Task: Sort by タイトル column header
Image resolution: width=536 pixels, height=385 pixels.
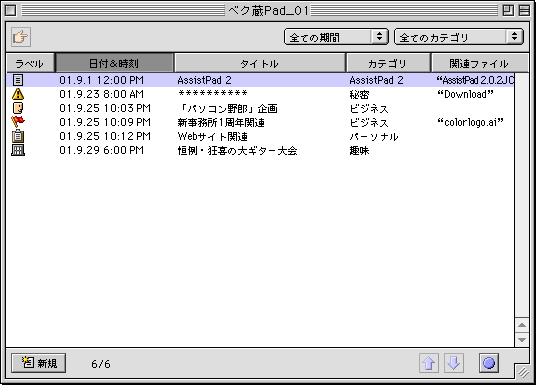Action: (260, 63)
